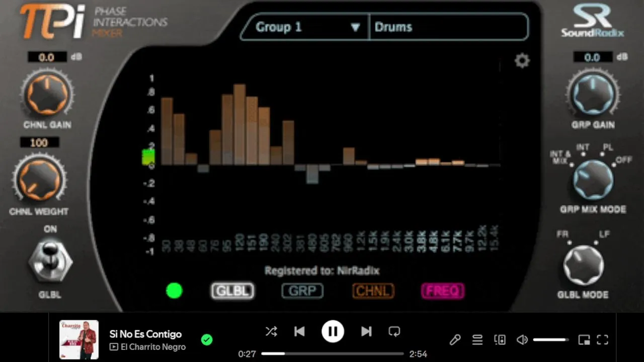
Task: Click the 3.8k frequency band label
Action: click(422, 241)
